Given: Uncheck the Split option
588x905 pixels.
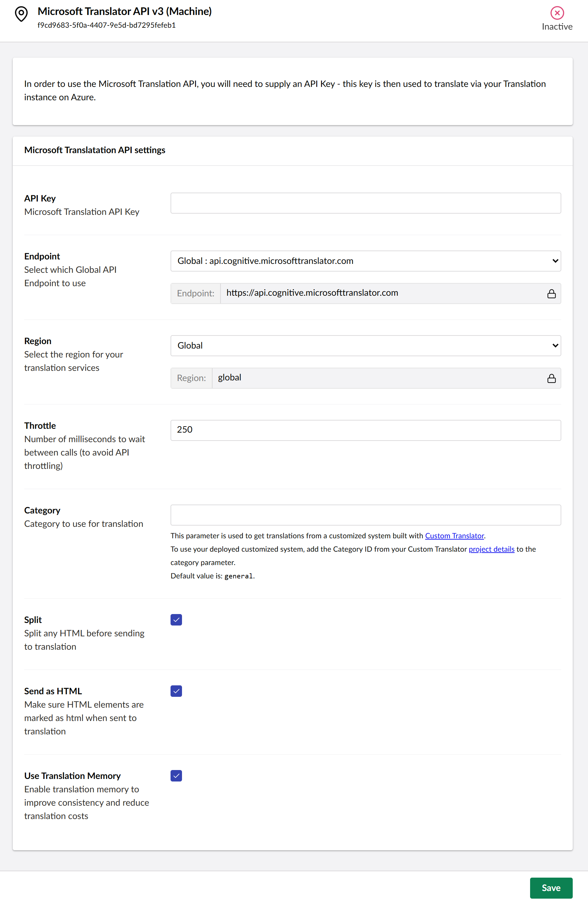Looking at the screenshot, I should 176,619.
